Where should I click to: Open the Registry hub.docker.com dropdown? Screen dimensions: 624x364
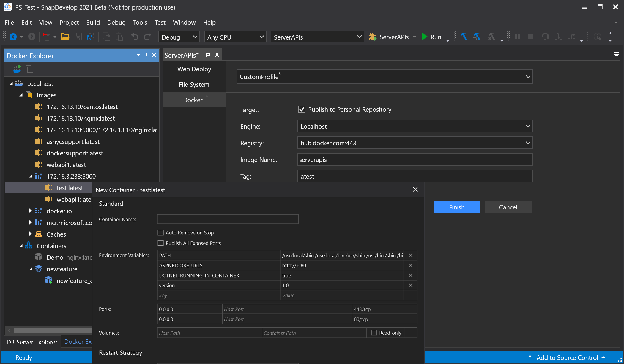pos(415,143)
